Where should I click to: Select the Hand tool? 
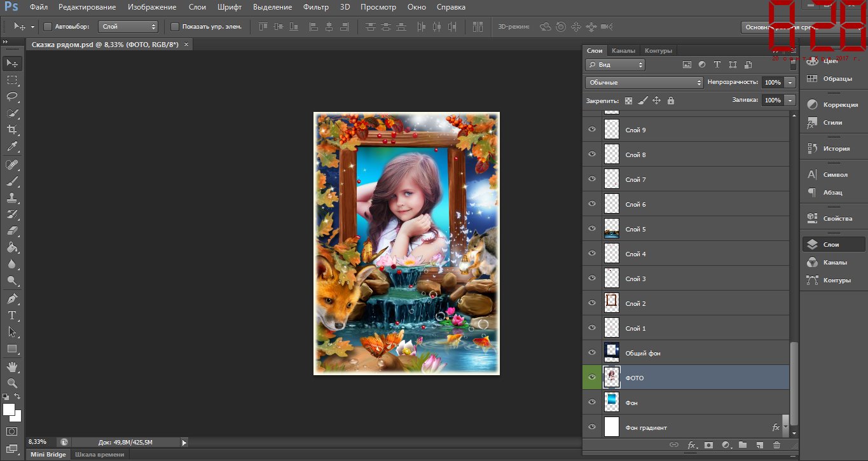(12, 367)
